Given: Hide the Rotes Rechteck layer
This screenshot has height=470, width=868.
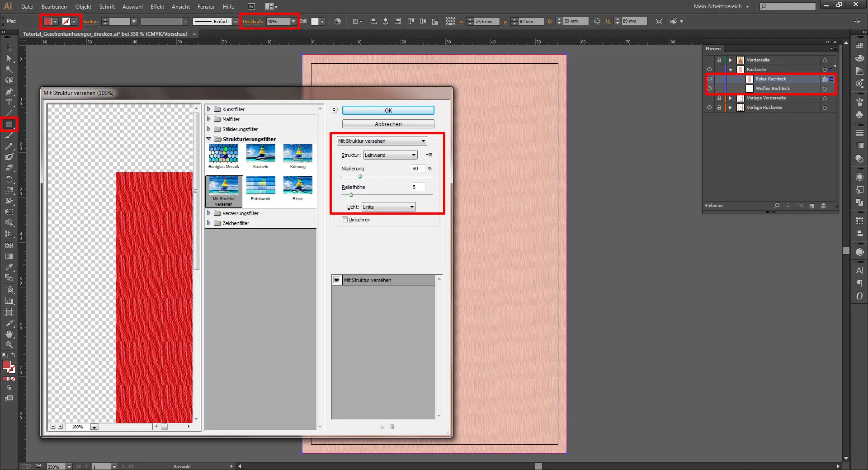Looking at the screenshot, I should pyautogui.click(x=709, y=79).
